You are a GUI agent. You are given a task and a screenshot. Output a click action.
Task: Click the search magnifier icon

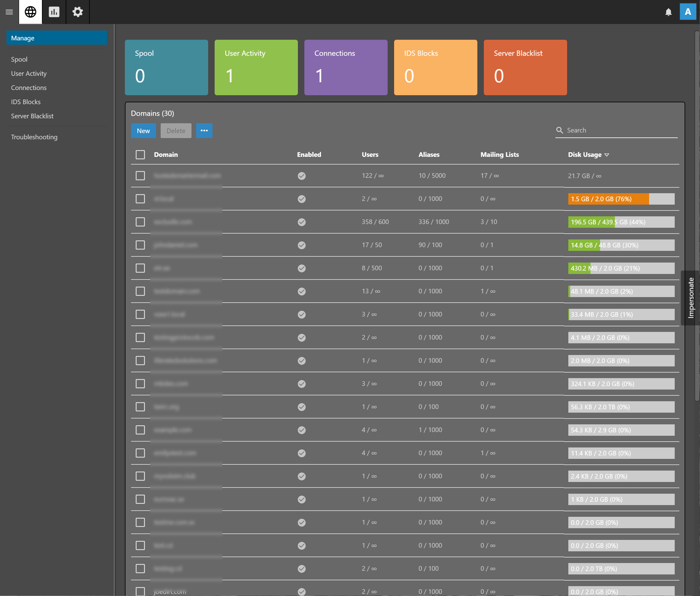559,130
